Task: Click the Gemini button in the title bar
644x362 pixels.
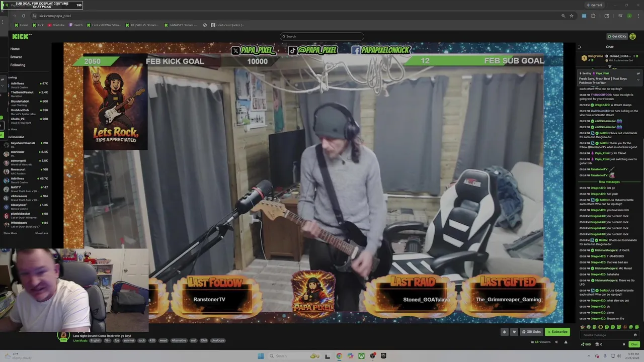Action: (594, 5)
